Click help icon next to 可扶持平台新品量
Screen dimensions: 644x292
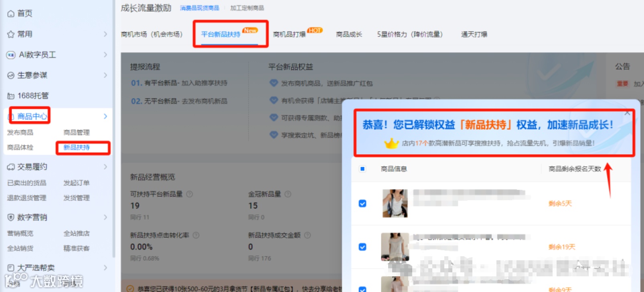point(190,194)
